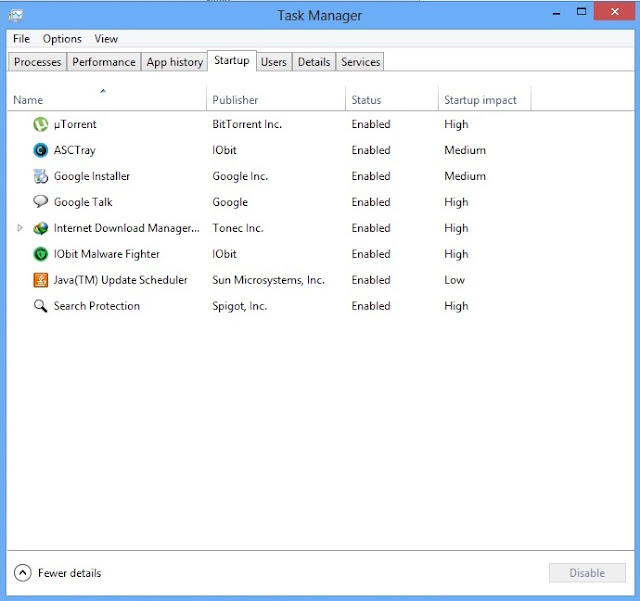Click Medium impact value for Google Installer
This screenshot has height=601, width=640.
465,176
